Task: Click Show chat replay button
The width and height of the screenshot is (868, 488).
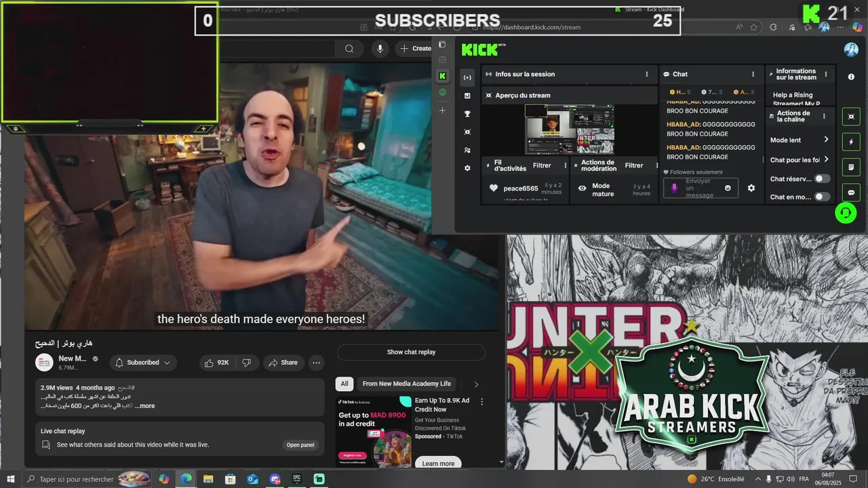Action: (411, 352)
